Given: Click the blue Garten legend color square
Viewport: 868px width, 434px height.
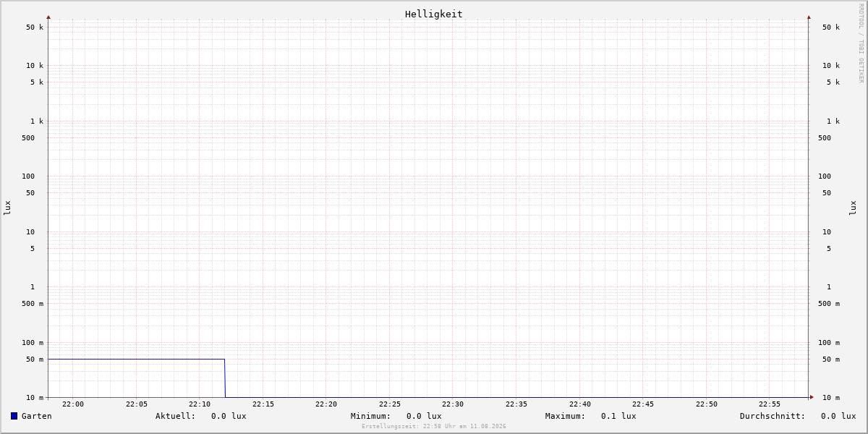Looking at the screenshot, I should click(x=14, y=416).
